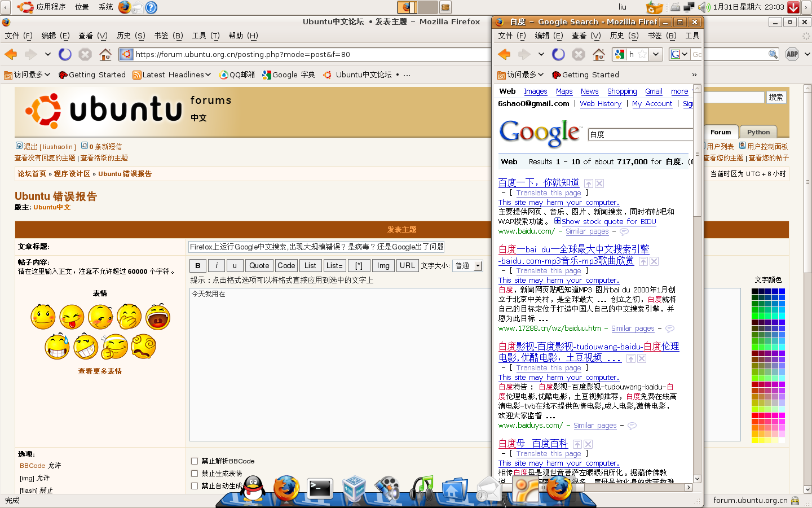The width and height of the screenshot is (812, 508).
Task: Open history dropdown arrow in forum window toolbar
Action: click(48, 54)
